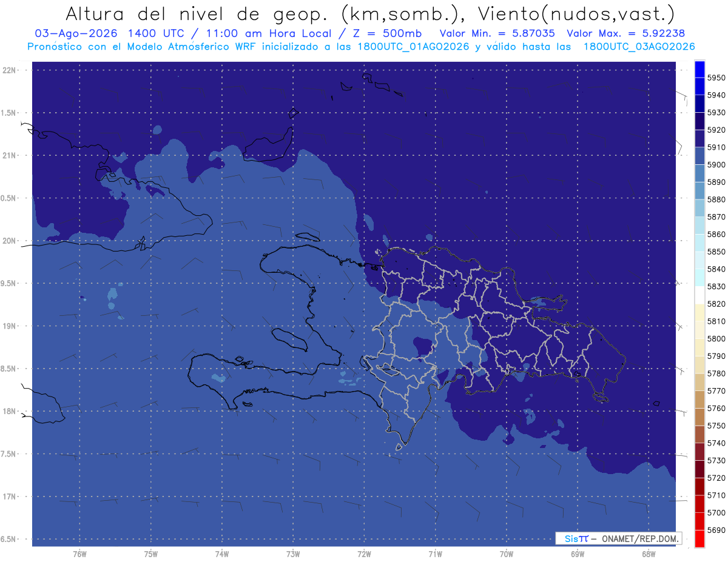Click the '5820' color bar label
This screenshot has width=728, height=562.
click(716, 304)
